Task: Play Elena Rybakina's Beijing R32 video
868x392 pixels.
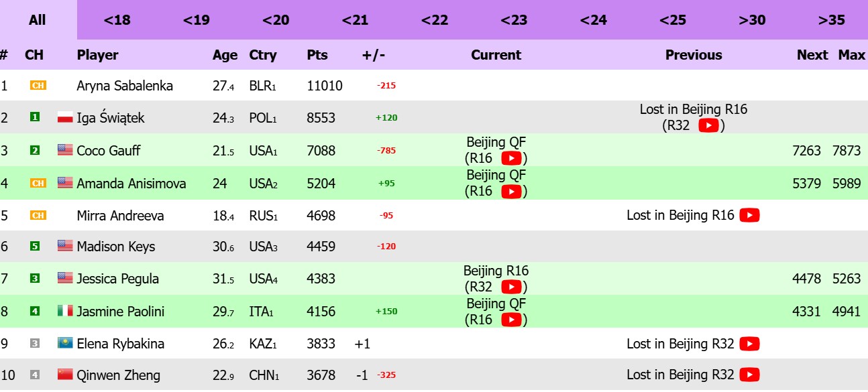Action: click(x=749, y=344)
